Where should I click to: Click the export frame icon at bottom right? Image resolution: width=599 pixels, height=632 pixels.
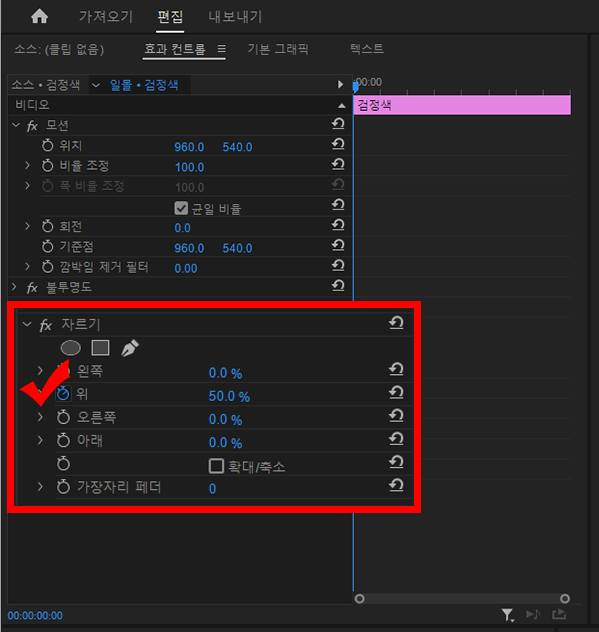[x=559, y=615]
